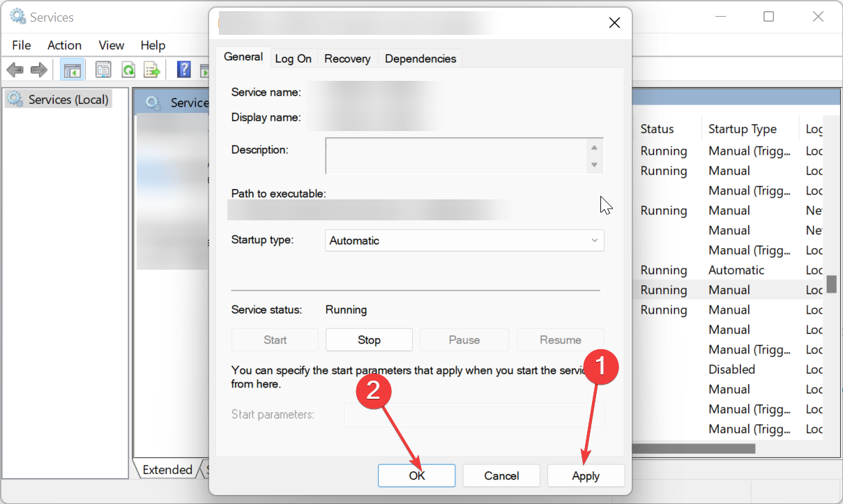The height and width of the screenshot is (504, 843).
Task: Click the vertical scrollbar thumb of the services list
Action: tap(831, 284)
